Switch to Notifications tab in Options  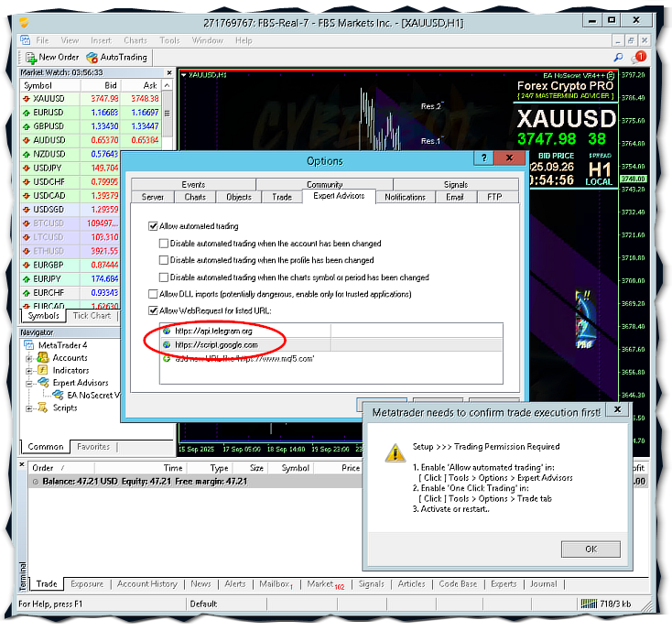405,197
